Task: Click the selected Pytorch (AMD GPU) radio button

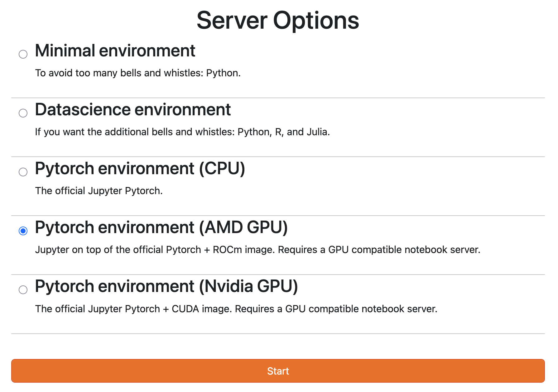Action: tap(23, 231)
